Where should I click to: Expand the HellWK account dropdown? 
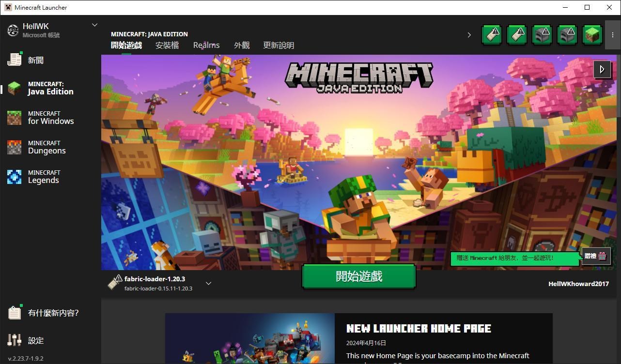tap(94, 25)
